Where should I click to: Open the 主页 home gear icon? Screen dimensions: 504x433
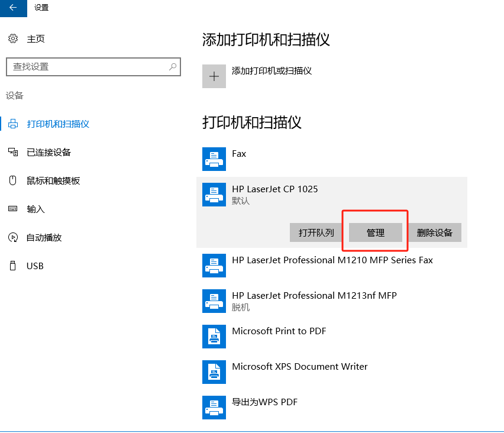tap(13, 38)
